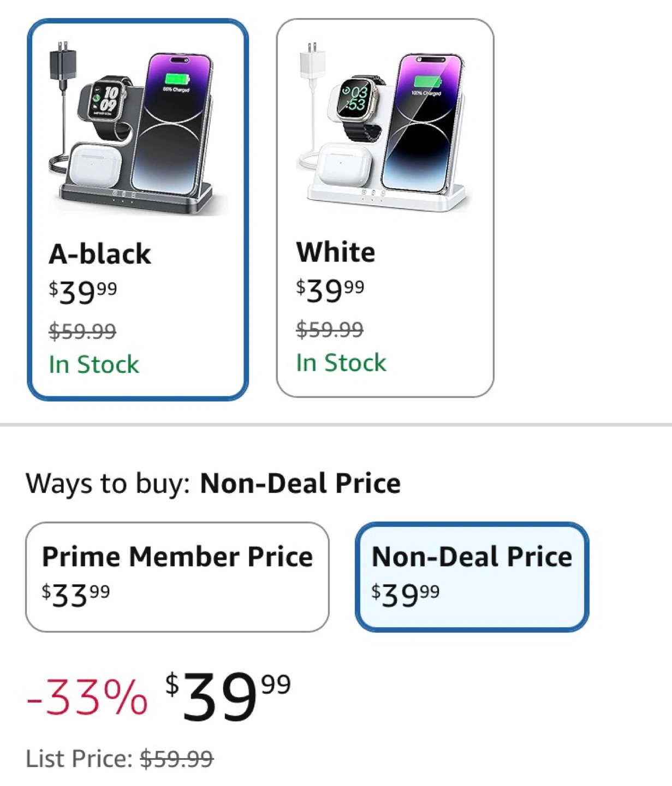Image resolution: width=672 pixels, height=786 pixels.
Task: Click In Stock text under White
Action: tap(341, 363)
